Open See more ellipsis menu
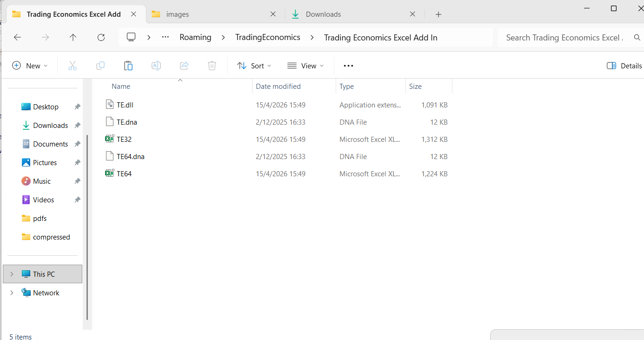The image size is (644, 340). [x=348, y=66]
